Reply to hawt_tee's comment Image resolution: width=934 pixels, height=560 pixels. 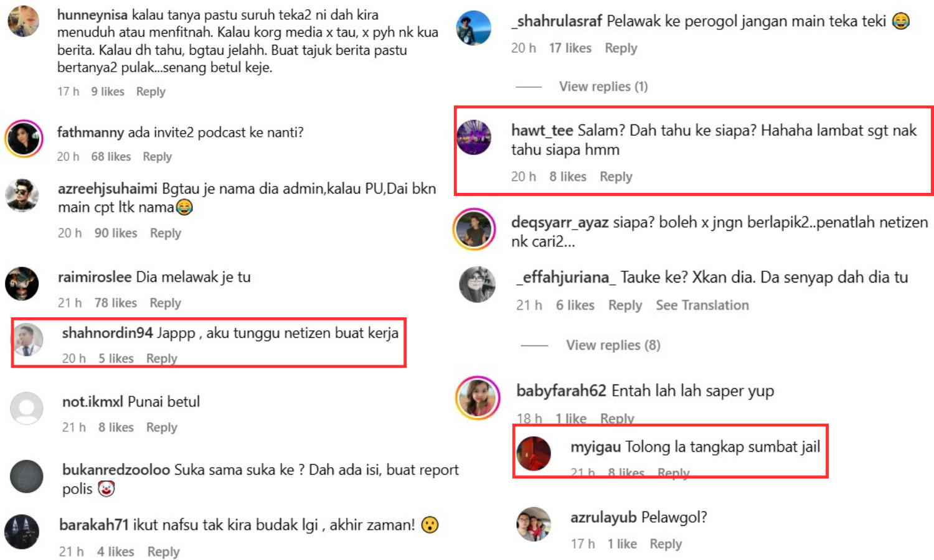tap(616, 177)
